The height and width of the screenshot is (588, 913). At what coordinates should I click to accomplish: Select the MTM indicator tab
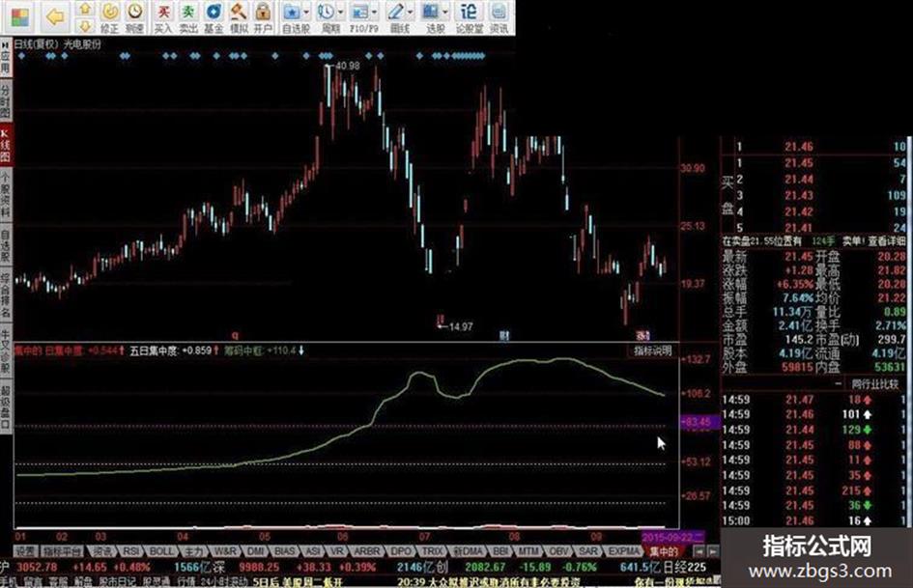coord(528,550)
